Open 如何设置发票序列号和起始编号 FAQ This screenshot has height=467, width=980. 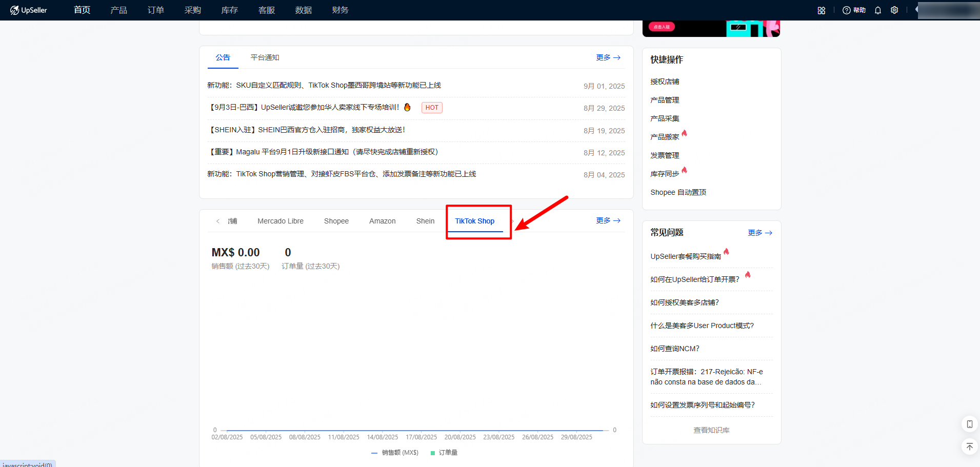click(x=703, y=405)
